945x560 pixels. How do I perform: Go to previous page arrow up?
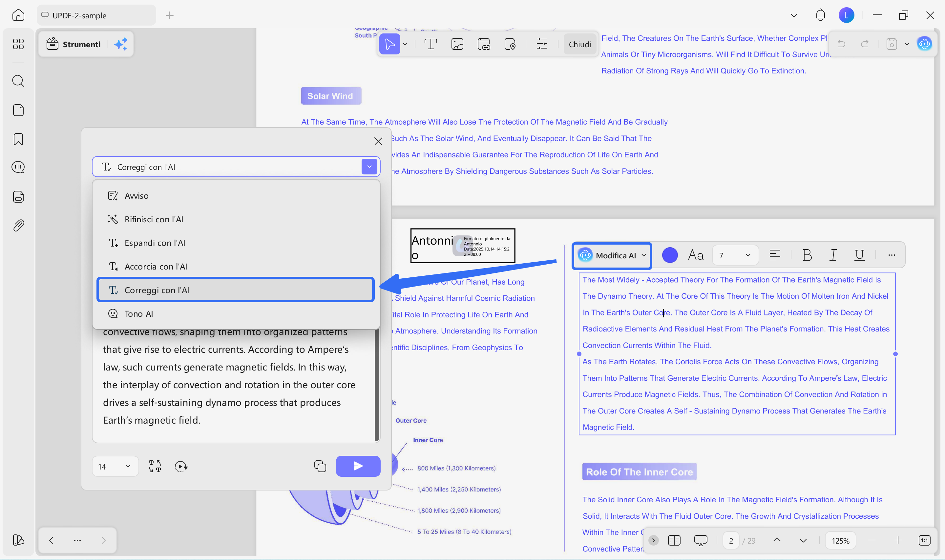[777, 540]
